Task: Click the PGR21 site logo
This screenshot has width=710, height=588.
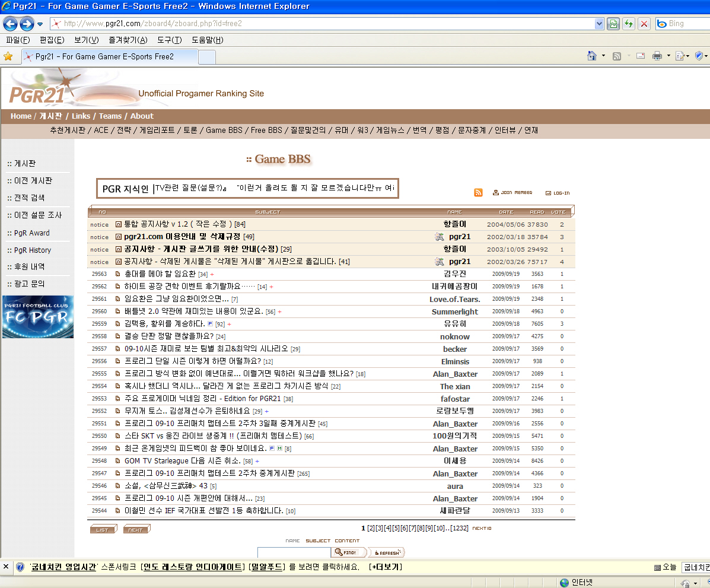Action: pos(39,94)
